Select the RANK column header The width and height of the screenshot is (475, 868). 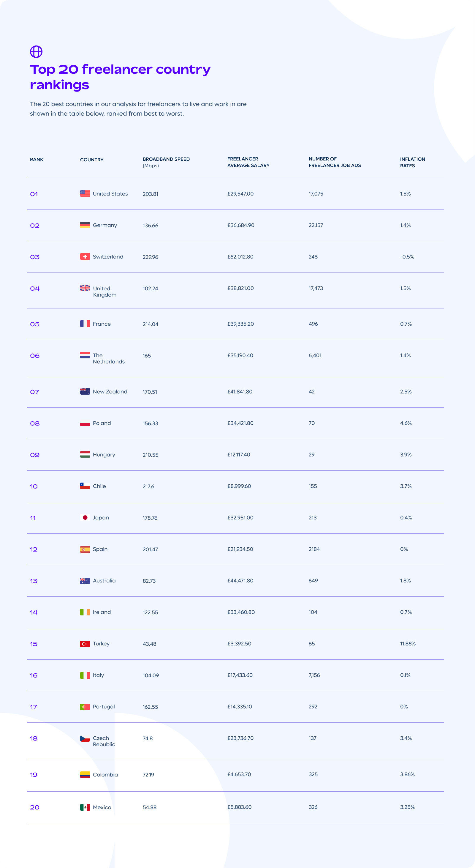(37, 159)
